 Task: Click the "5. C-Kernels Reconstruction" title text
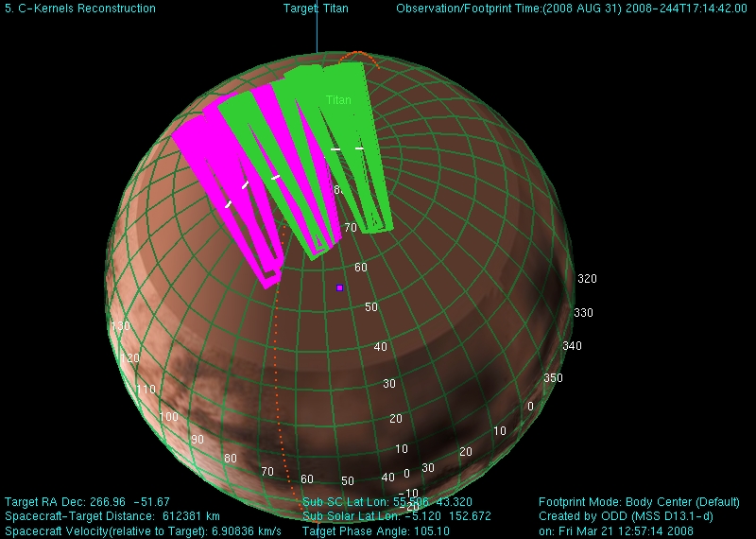click(x=80, y=9)
